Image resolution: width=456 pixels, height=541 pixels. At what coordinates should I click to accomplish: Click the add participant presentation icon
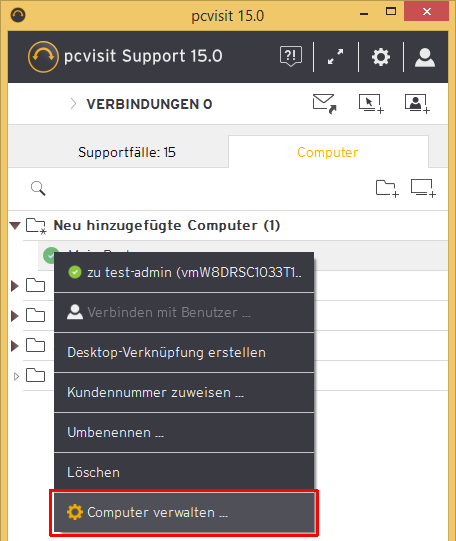tap(417, 104)
